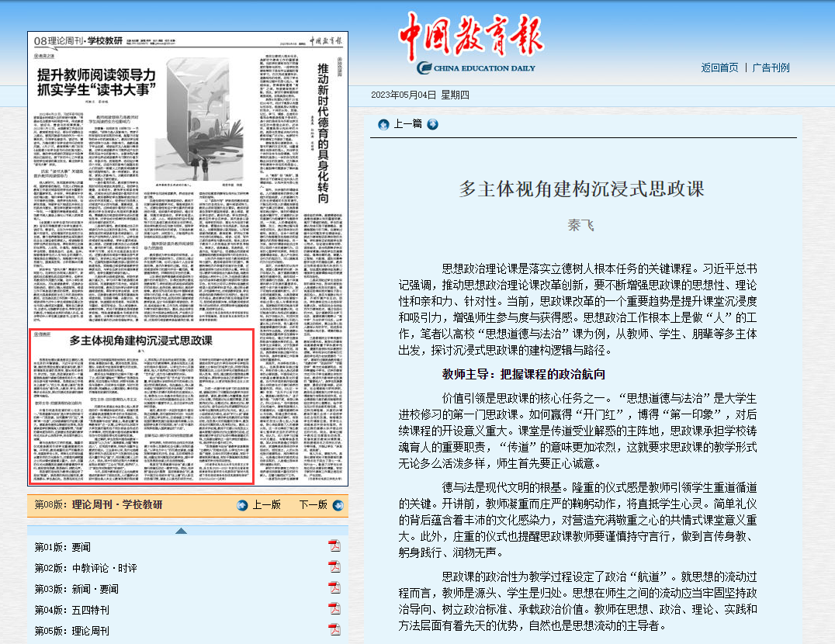Select vertical headline 推动新时代德育的具身化转向 on the preview
This screenshot has height=644, width=835.
pyautogui.click(x=324, y=133)
